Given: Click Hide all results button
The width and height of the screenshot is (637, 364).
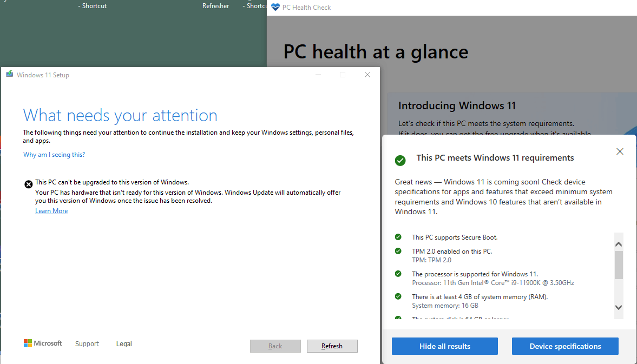Looking at the screenshot, I should [444, 346].
